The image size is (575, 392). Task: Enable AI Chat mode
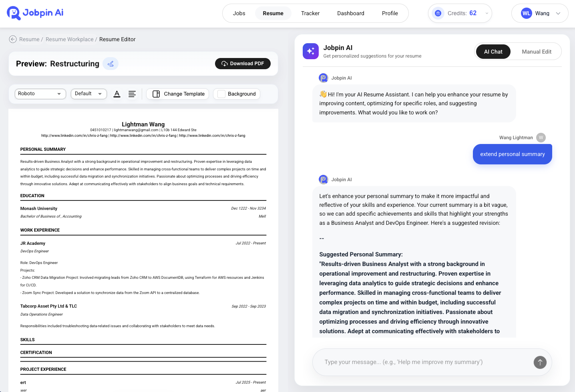(493, 51)
